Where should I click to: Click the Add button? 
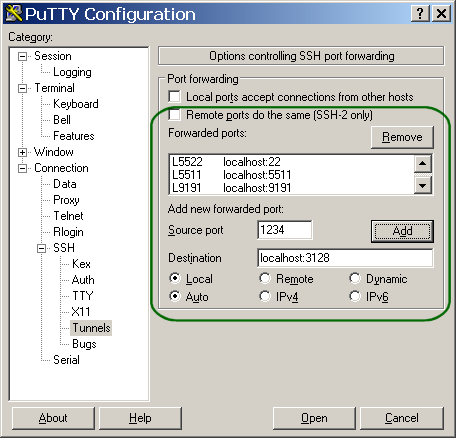coord(402,231)
